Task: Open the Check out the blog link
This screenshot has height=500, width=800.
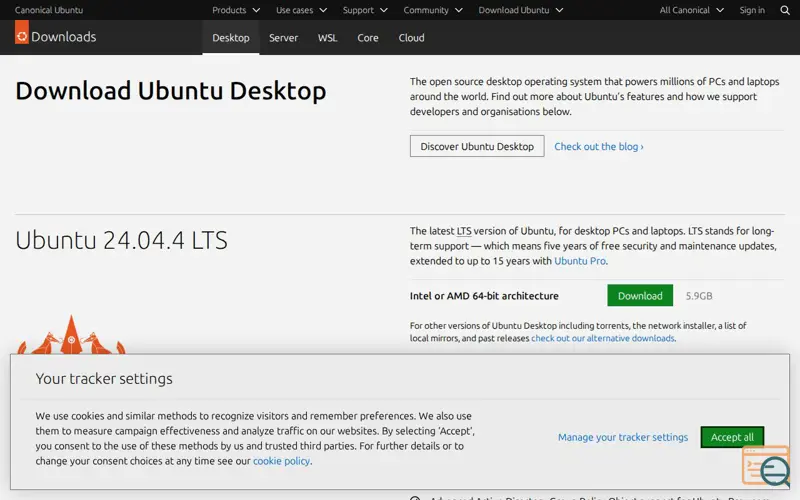Action: (x=599, y=147)
